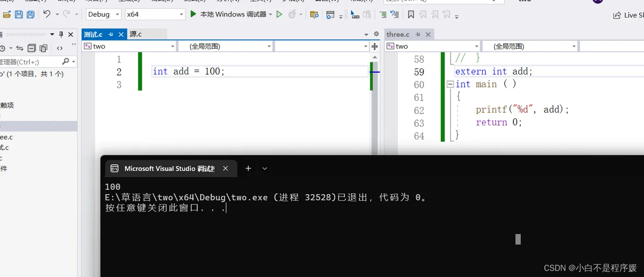The height and width of the screenshot is (277, 644).
Task: Open the 'two' project combo in 测试.c
Action: coord(129,46)
